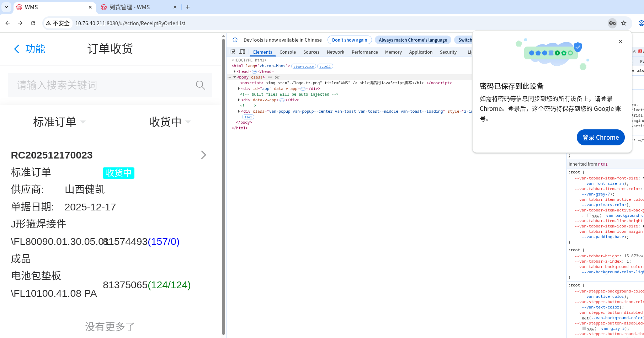This screenshot has height=338, width=644.
Task: Click the password key icon in address bar
Action: click(x=612, y=23)
